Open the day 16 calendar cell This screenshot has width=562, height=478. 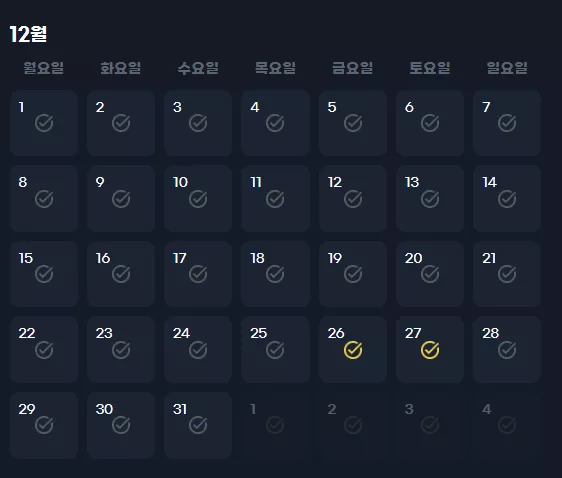tap(121, 274)
